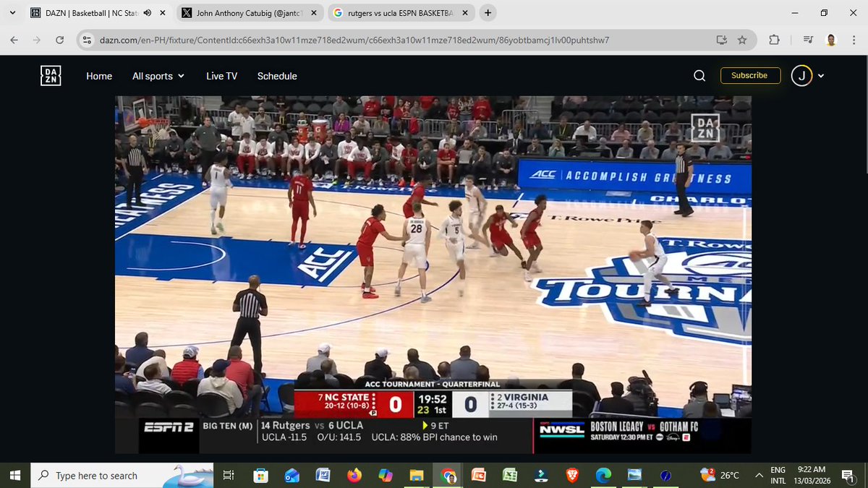Open a new browser tab

click(488, 12)
